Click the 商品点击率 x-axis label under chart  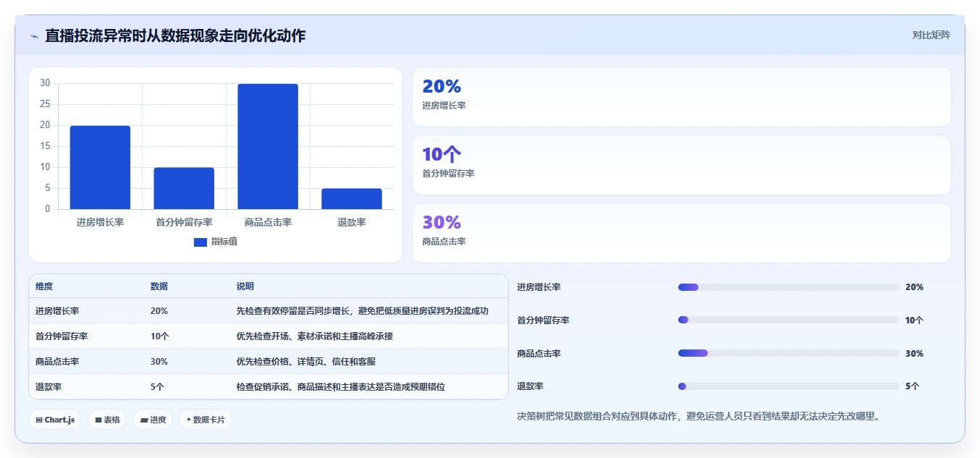tap(268, 222)
